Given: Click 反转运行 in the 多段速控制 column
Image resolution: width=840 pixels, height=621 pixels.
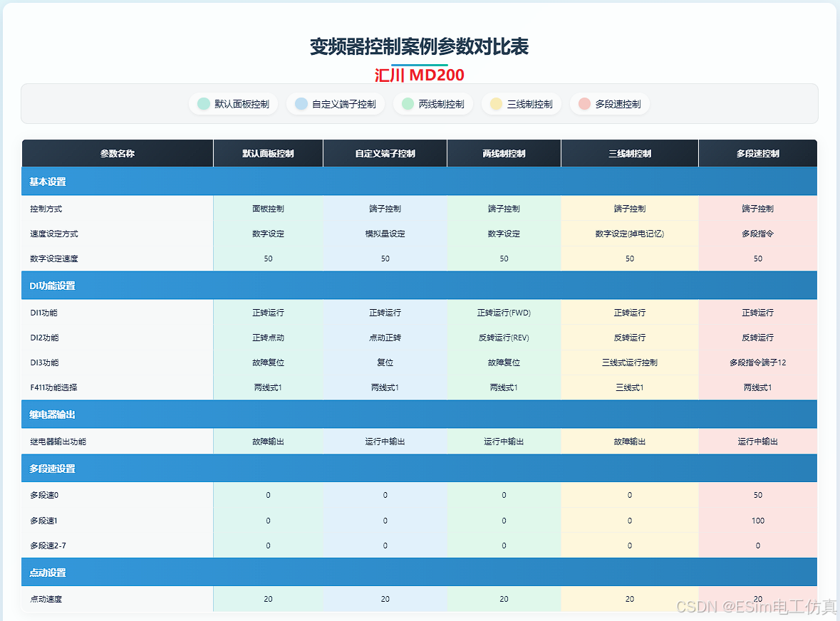Looking at the screenshot, I should 758,338.
